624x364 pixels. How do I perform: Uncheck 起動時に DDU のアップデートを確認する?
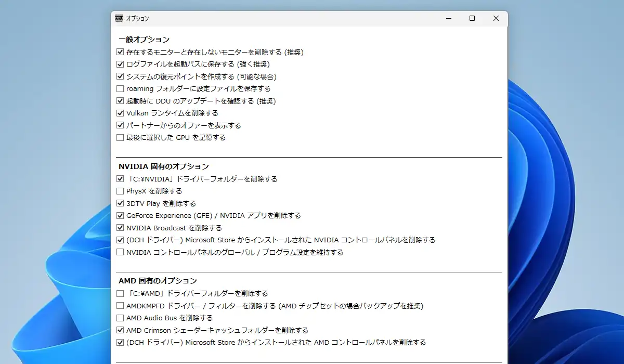click(x=121, y=101)
